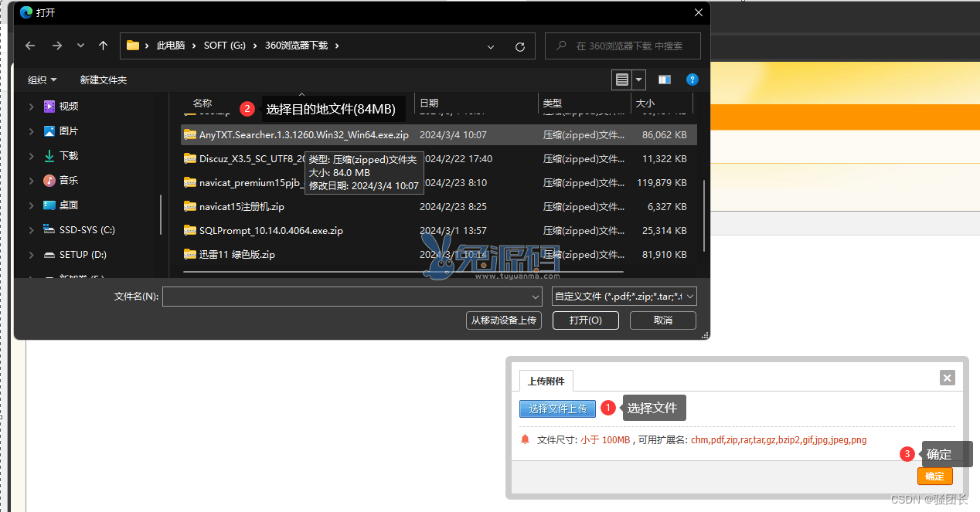The image size is (980, 512).
Task: Expand the 桌面 tree node
Action: pyautogui.click(x=32, y=205)
